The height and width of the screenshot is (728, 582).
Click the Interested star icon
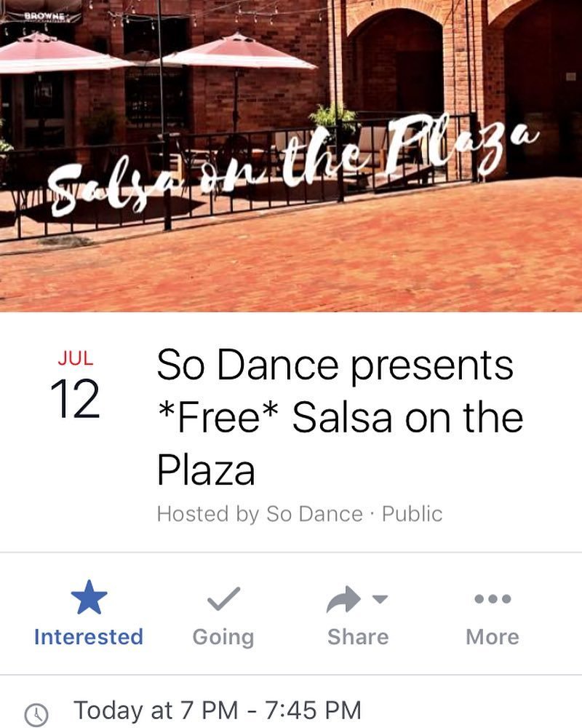tap(89, 600)
